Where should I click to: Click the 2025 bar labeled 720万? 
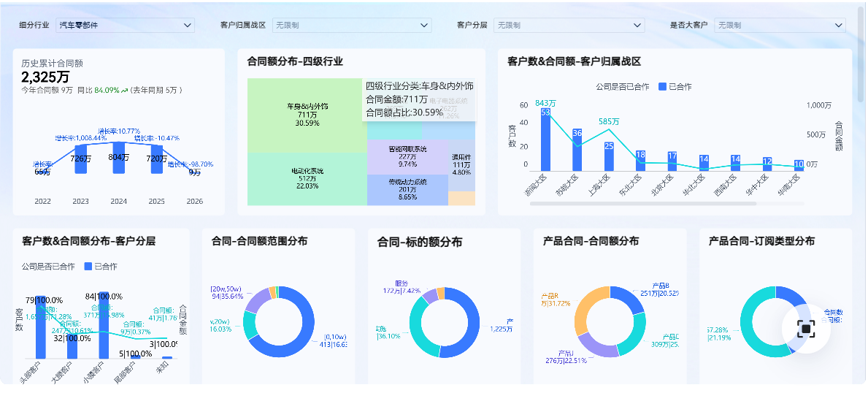157,159
